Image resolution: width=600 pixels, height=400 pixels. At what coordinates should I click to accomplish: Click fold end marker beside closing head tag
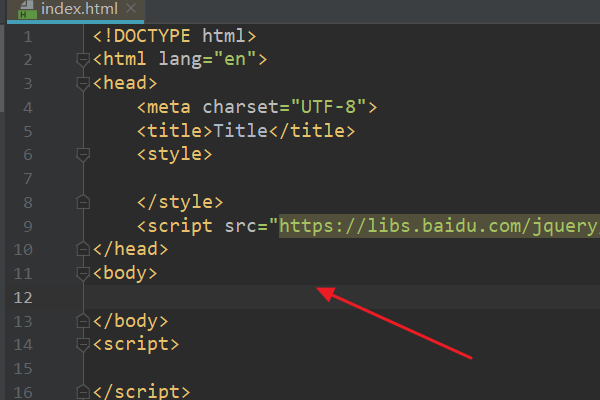tap(83, 250)
